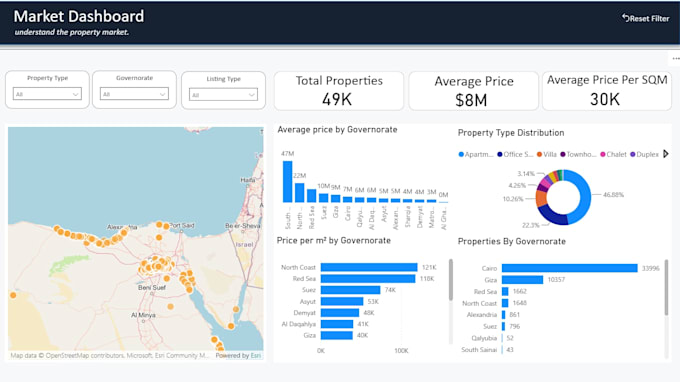Open the Governorate filter dropdown
Screen dimensions: 680x382
[x=134, y=94]
